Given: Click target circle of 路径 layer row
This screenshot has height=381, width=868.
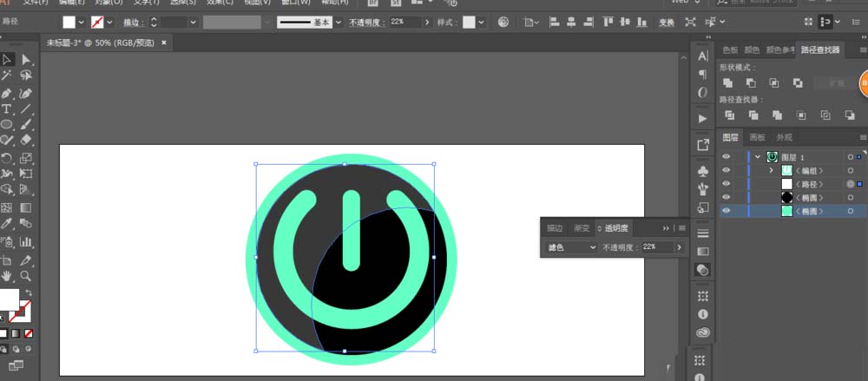Looking at the screenshot, I should tap(851, 184).
